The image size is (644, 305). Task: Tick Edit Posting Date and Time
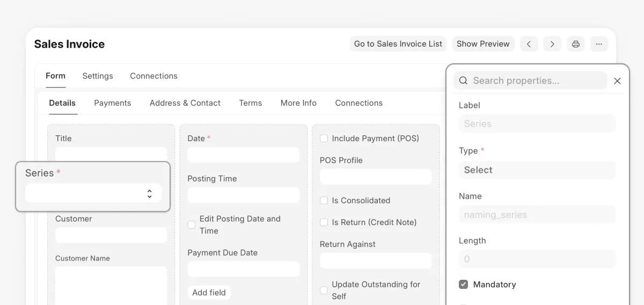[x=192, y=225]
